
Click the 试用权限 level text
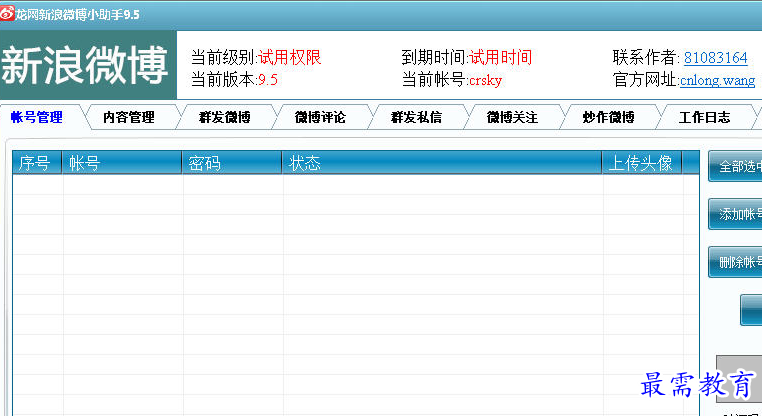pyautogui.click(x=290, y=57)
